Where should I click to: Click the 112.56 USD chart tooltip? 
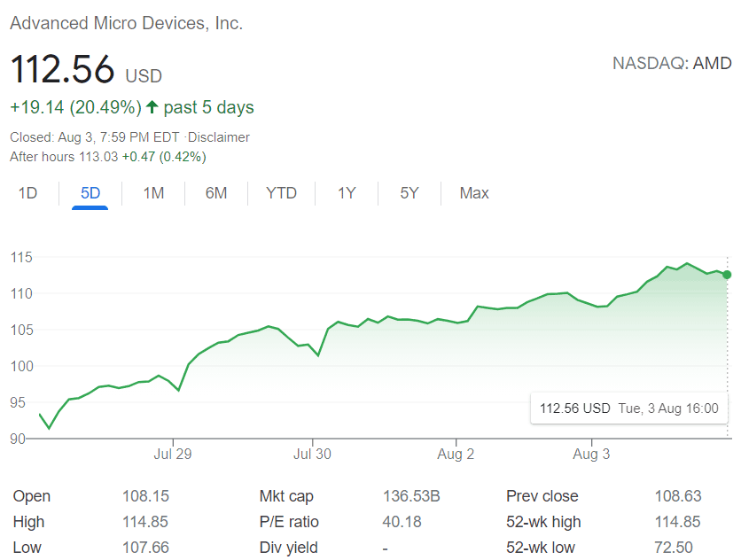pos(629,408)
